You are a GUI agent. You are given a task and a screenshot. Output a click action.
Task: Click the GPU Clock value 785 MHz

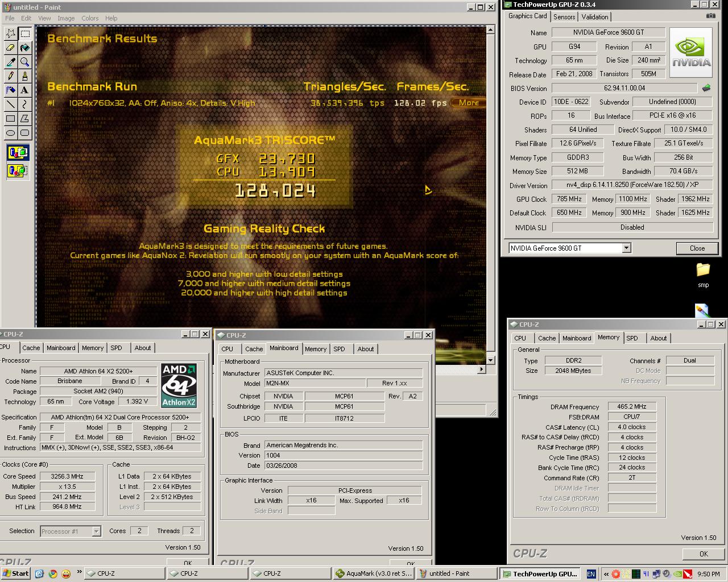pyautogui.click(x=569, y=199)
